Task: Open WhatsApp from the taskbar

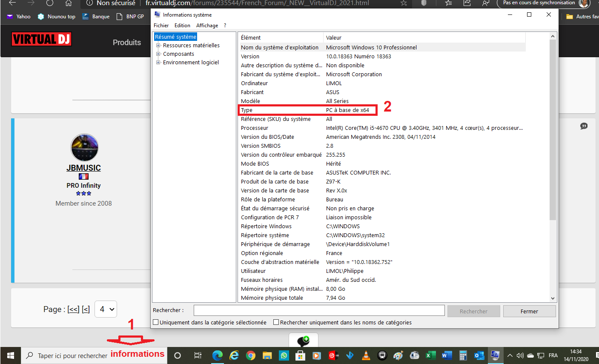Action: (284, 355)
